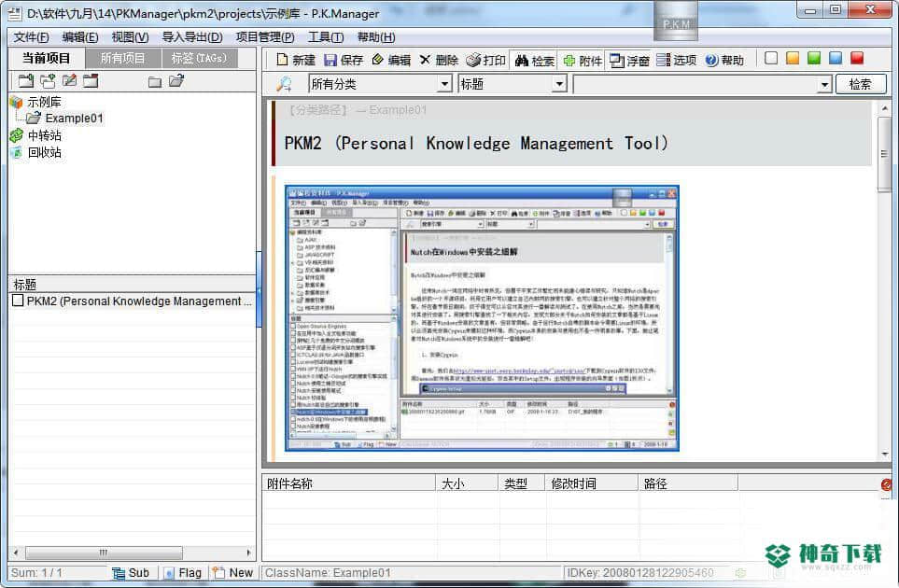Click the 检索 search button at right

[x=861, y=84]
